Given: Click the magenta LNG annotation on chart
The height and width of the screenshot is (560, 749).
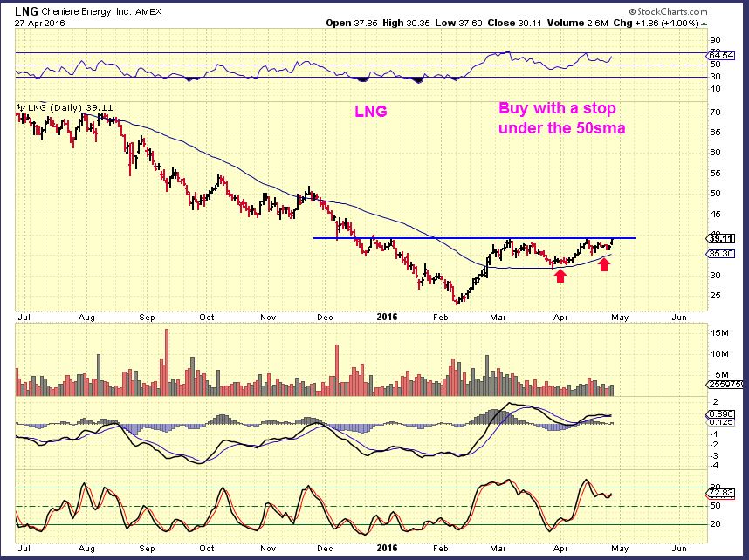Looking at the screenshot, I should pyautogui.click(x=371, y=112).
